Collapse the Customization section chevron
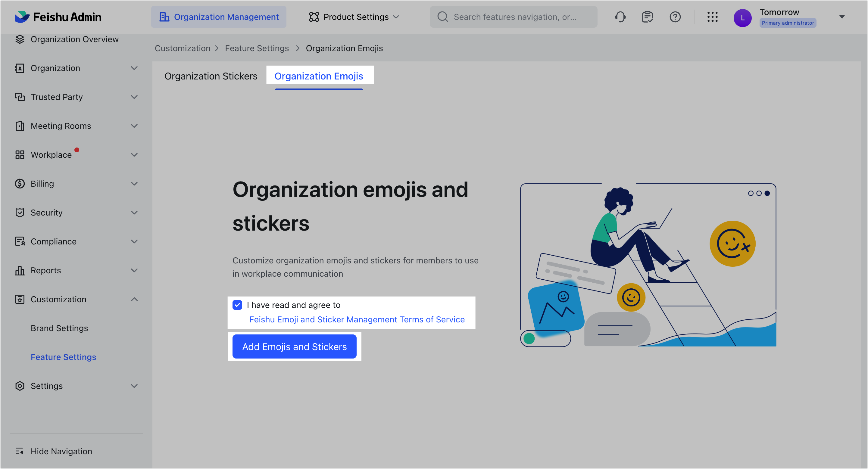868x469 pixels. (x=134, y=299)
